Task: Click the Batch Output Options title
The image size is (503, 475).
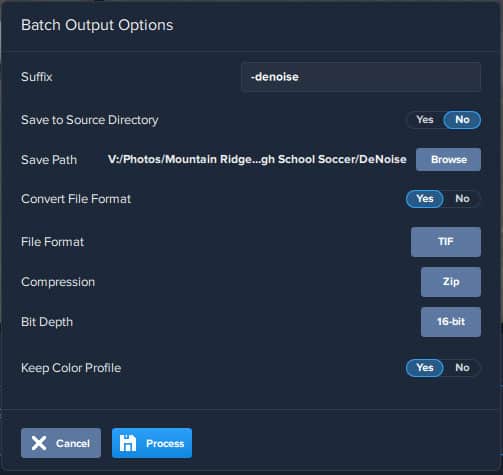Action: pyautogui.click(x=97, y=25)
